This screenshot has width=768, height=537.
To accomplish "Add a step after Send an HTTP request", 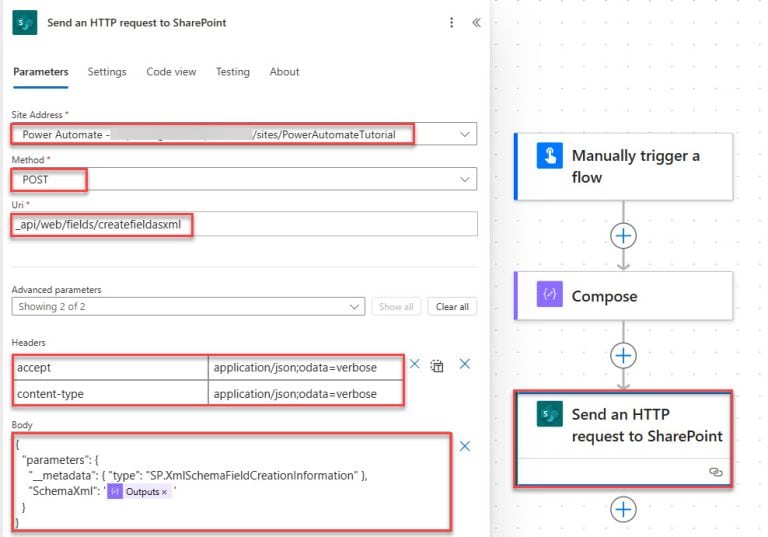I will coord(623,510).
